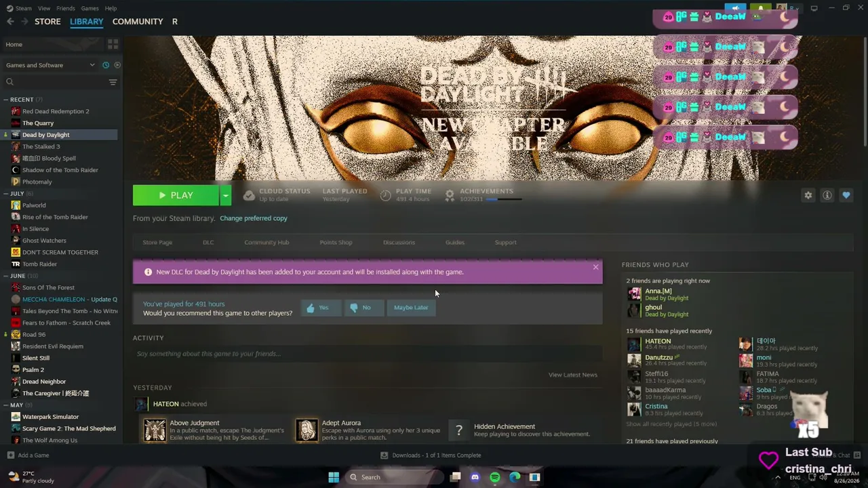Select Resident Evil Requiem in library
Viewport: 868px width, 488px height.
(53, 346)
